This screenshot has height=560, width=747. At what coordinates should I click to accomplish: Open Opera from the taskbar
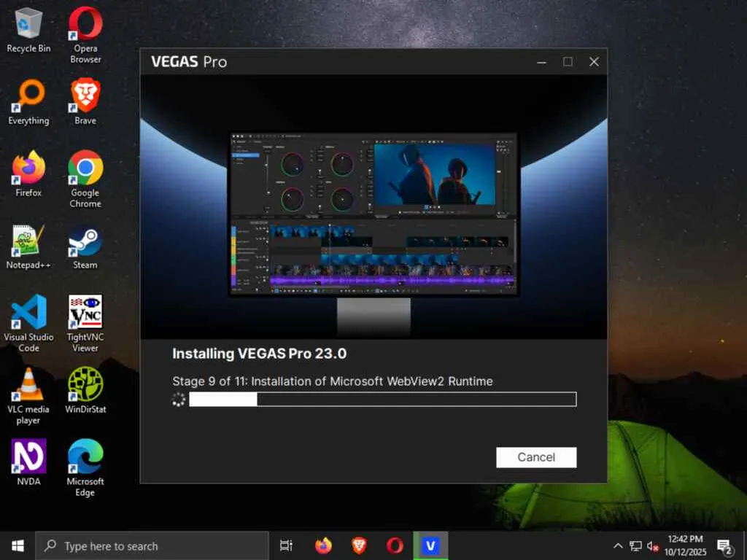tap(395, 545)
